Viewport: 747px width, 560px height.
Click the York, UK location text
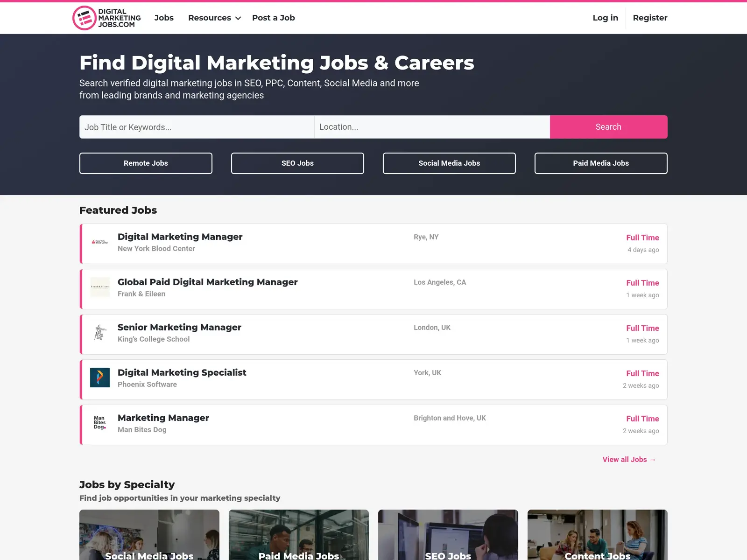(427, 373)
